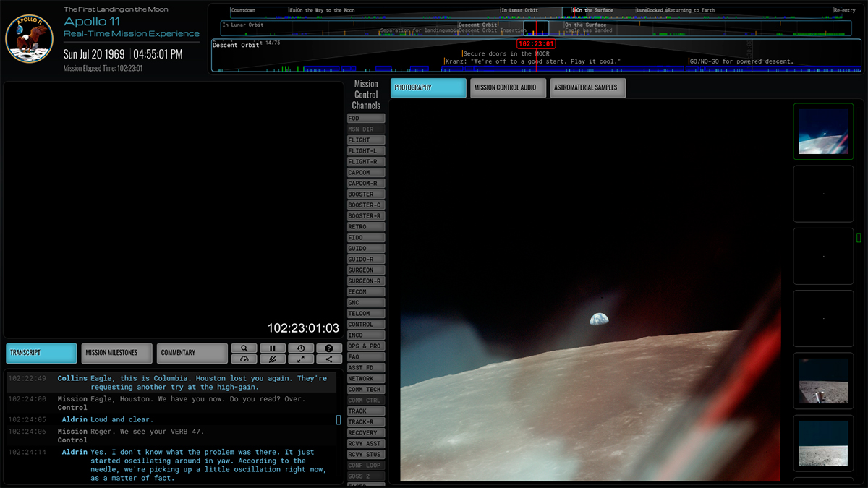Select the FAO channel

[366, 357]
